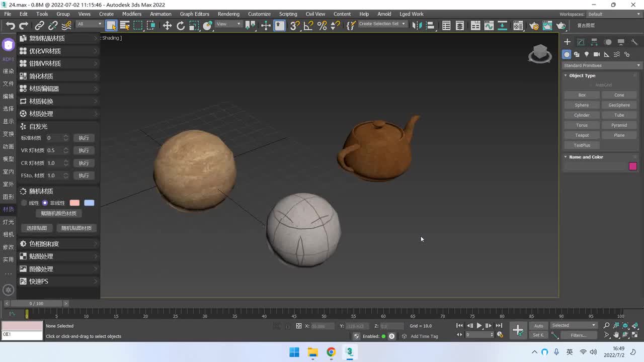Select the Select and Rotate tool
The width and height of the screenshot is (644, 362).
[181, 26]
